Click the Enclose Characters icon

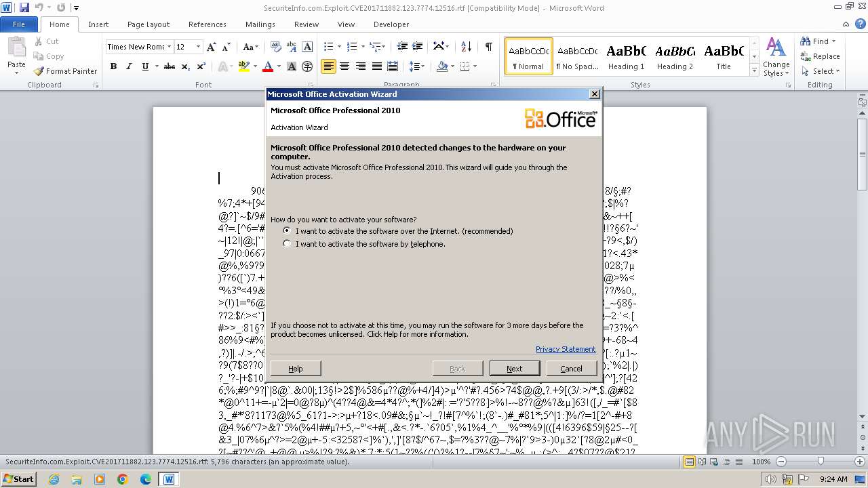pyautogui.click(x=307, y=66)
